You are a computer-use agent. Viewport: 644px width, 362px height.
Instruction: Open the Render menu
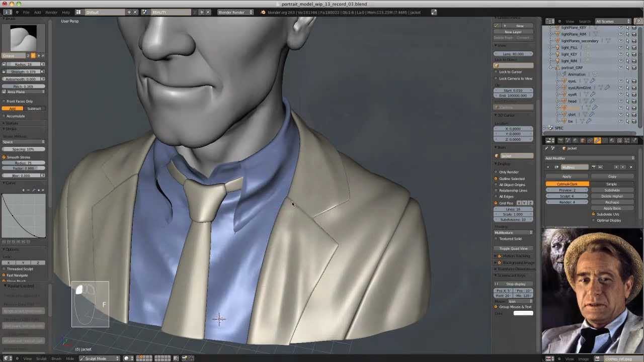coord(51,12)
